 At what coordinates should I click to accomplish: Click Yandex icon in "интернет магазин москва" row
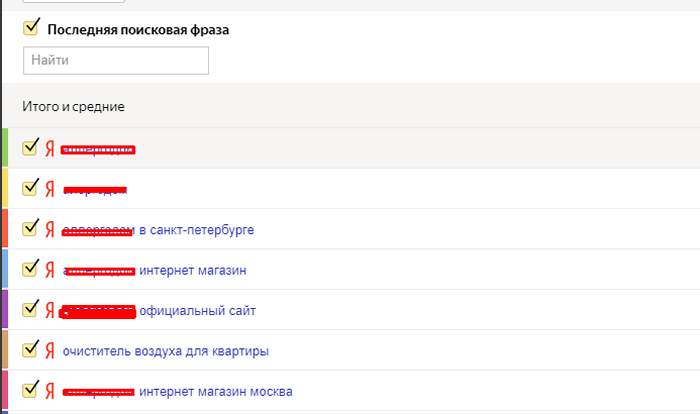pos(48,390)
